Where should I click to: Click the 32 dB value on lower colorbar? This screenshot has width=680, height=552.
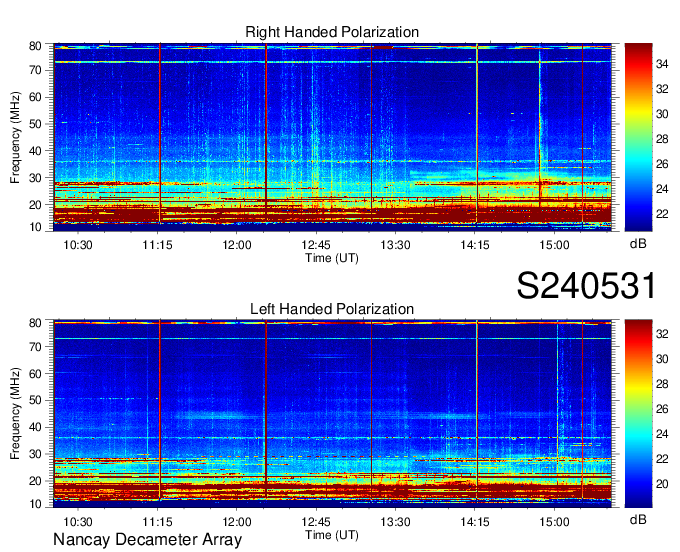point(662,334)
